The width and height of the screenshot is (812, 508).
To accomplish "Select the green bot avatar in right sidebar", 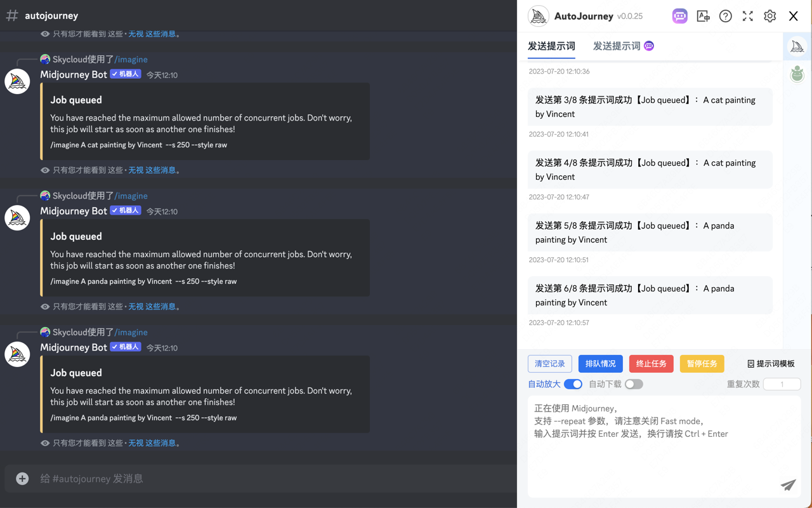I will tap(797, 74).
